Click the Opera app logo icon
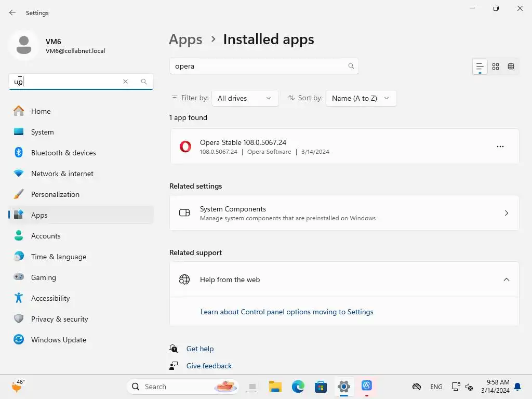This screenshot has height=399, width=532. point(185,147)
